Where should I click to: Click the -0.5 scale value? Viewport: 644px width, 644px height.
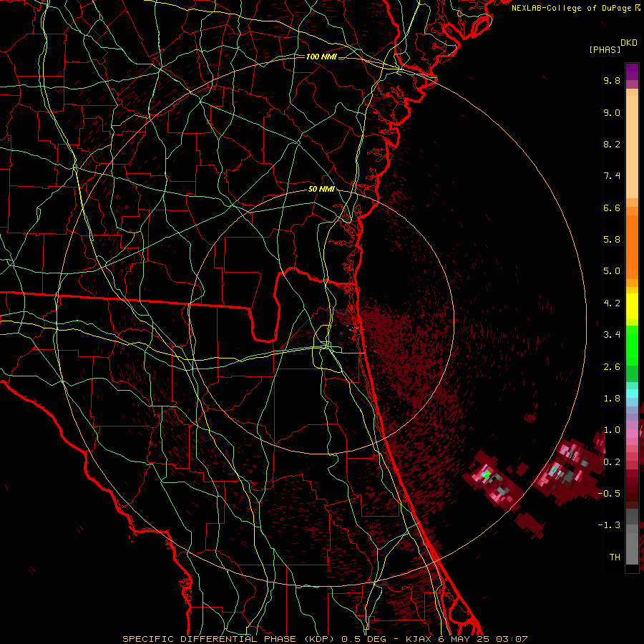(609, 494)
